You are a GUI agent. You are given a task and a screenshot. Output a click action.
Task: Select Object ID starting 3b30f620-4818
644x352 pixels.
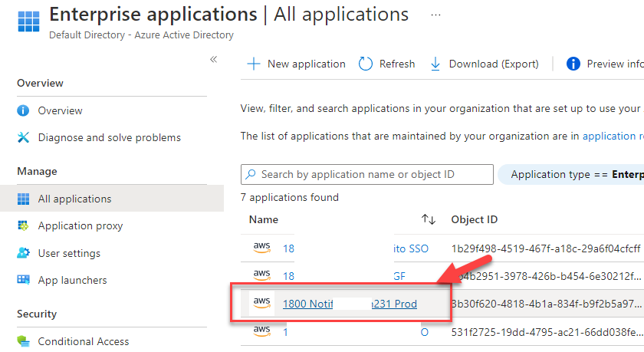547,304
